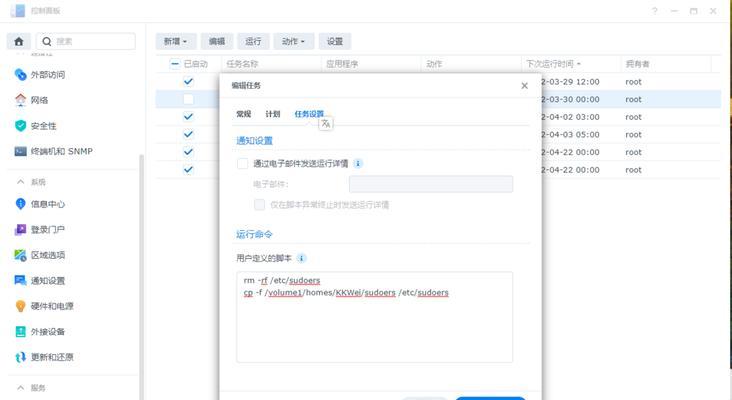Screen dimensions: 732x400
Task: Toggle the enabled checkbox for the 04-03 05:00 task
Action: coord(188,134)
